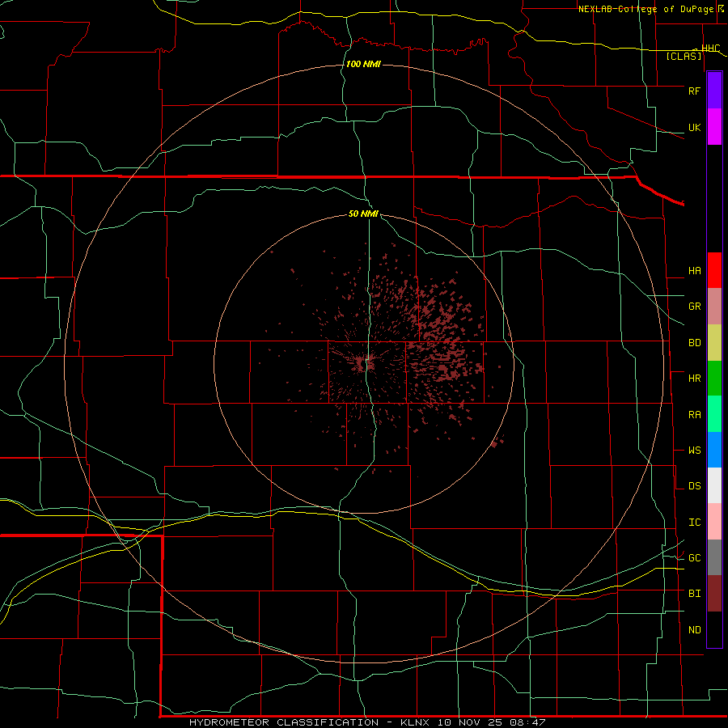Click the ND black legend swatch

pos(714,629)
